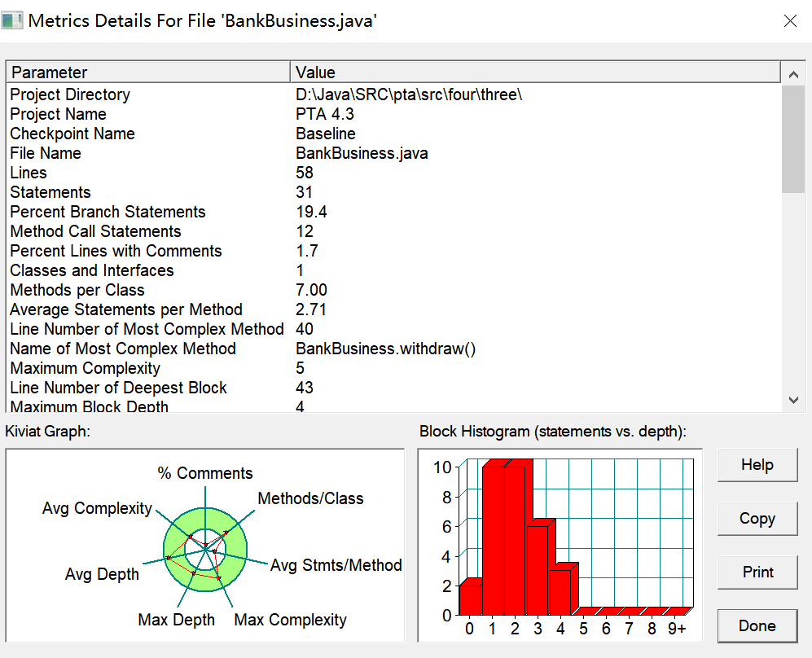Select Name of Most Complex Method row

[393, 349]
